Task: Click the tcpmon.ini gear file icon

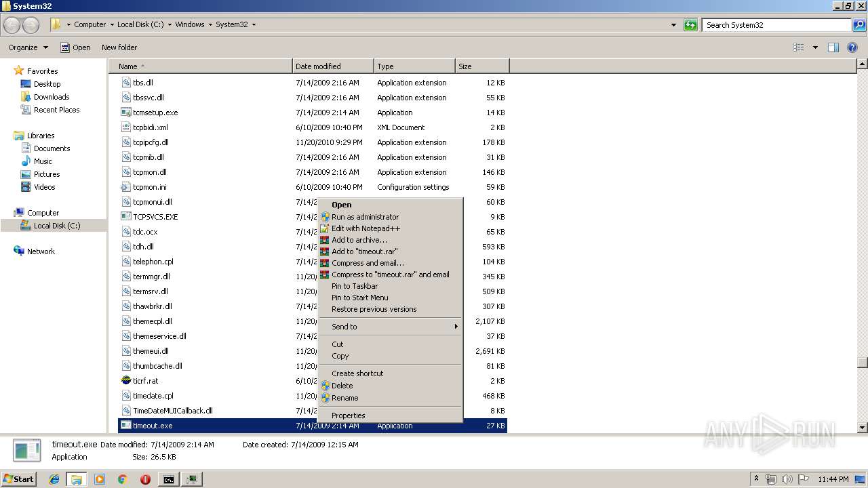Action: point(125,187)
